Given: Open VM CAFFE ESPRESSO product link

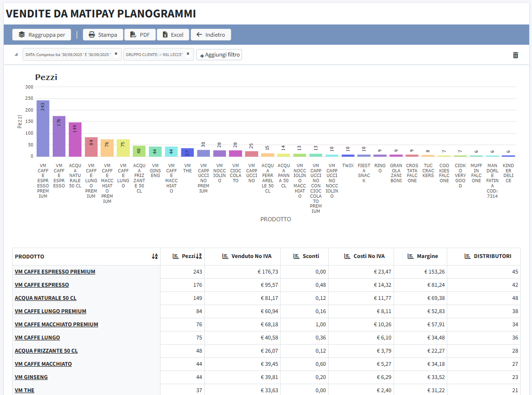Looking at the screenshot, I should [42, 285].
